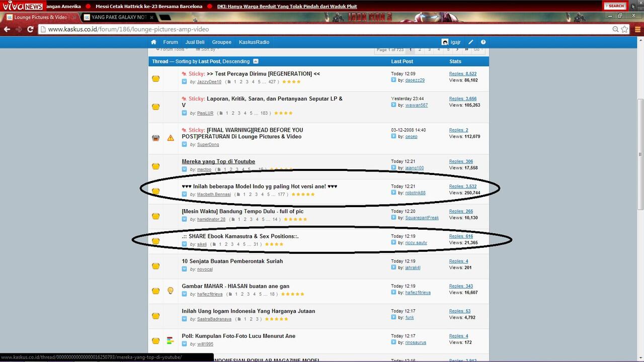Open news headline Messi Cetak Hattrick ke-23
The width and height of the screenshot is (644, 362).
coord(149,6)
